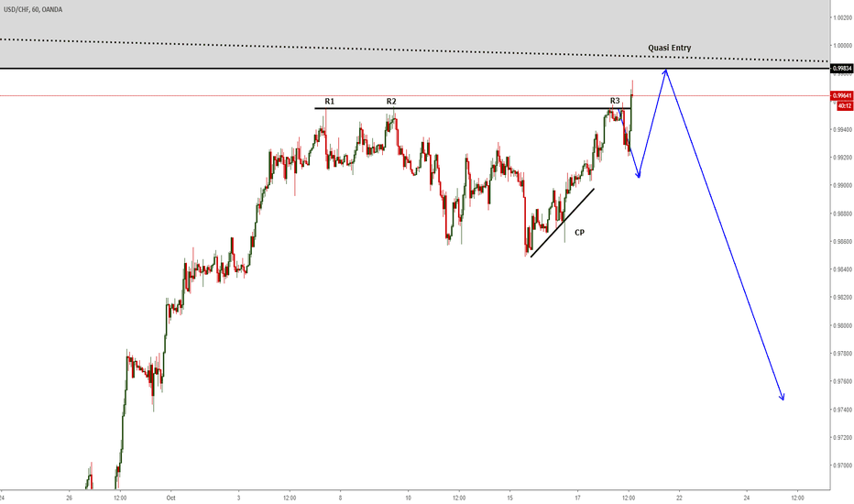854x504 pixels.
Task: Click the 0.98000 price axis value
Action: coord(842,326)
